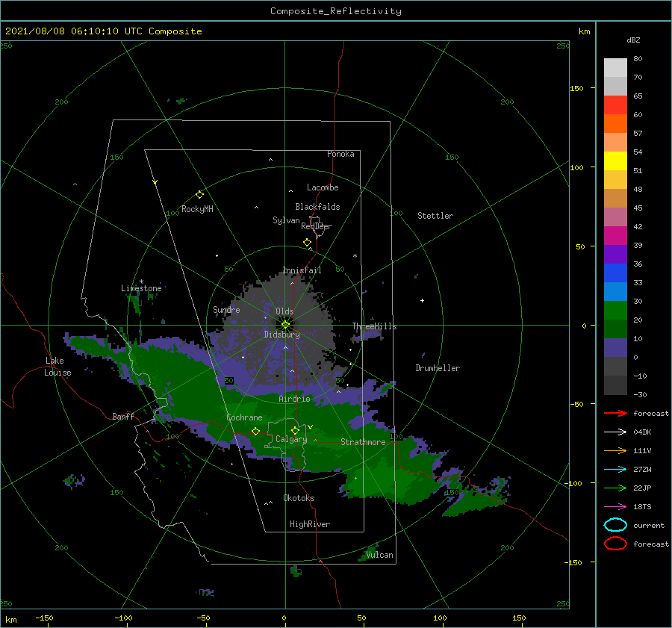
Task: Click the Innisfail town label
Action: coord(302,270)
